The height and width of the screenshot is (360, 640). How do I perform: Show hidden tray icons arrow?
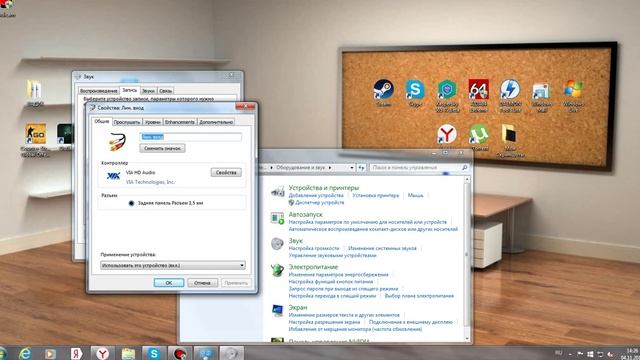[x=570, y=354]
